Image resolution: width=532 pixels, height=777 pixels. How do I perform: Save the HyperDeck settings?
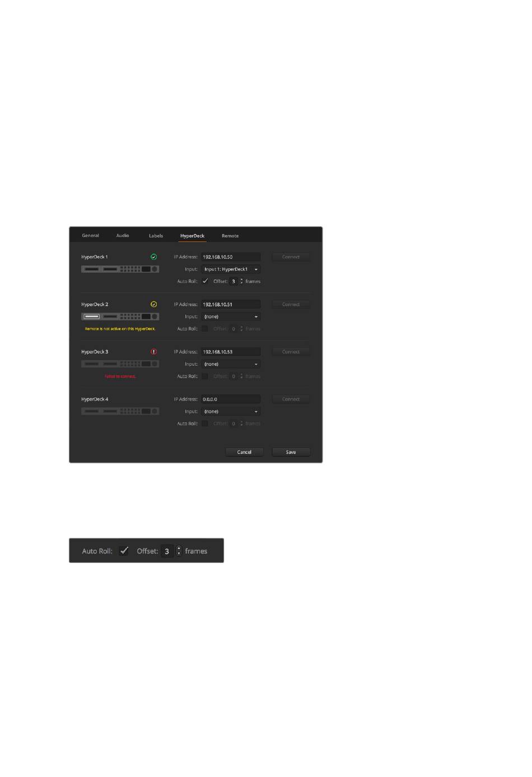click(291, 452)
